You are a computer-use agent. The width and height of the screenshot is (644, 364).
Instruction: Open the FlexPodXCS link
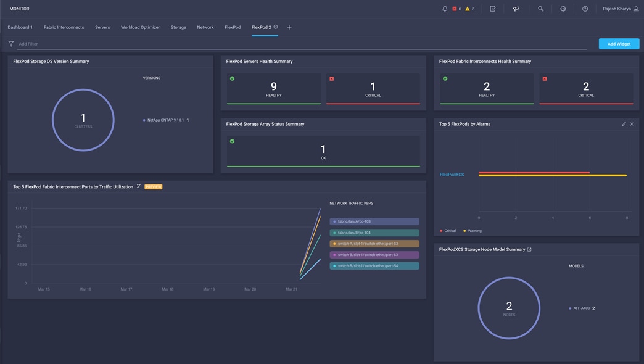[x=452, y=175]
